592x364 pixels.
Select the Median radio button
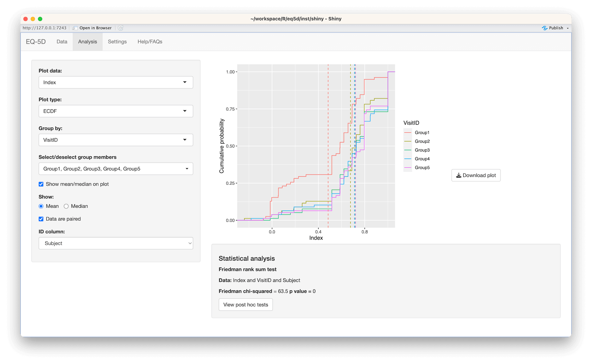[66, 206]
